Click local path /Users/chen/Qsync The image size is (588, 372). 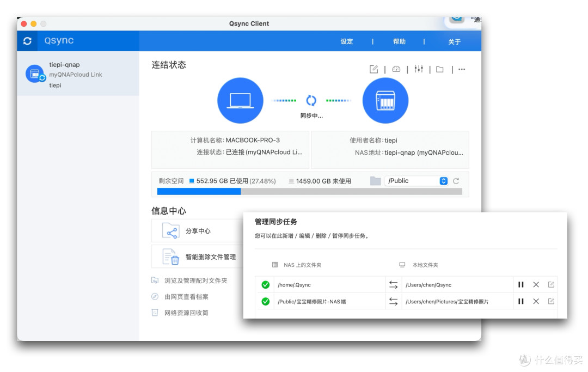point(428,285)
